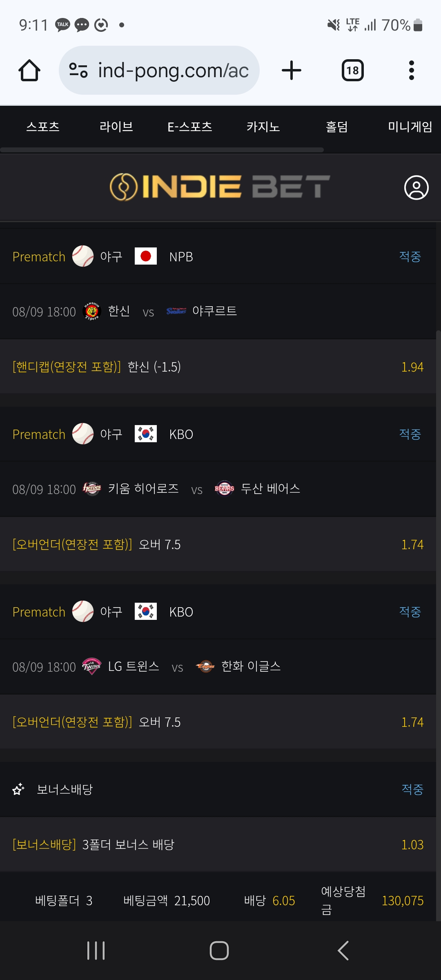Tap the Hanshin Tigers team logo
Viewport: 441px width, 980px height.
point(92,311)
